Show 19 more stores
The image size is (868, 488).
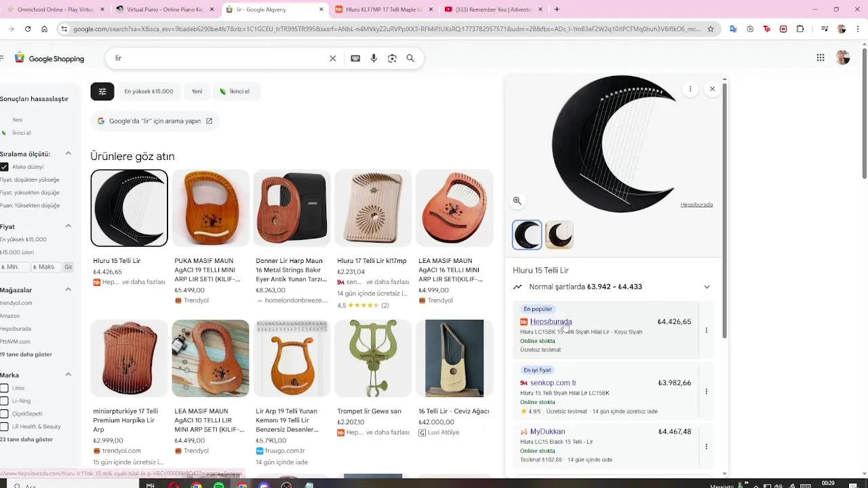[26, 354]
